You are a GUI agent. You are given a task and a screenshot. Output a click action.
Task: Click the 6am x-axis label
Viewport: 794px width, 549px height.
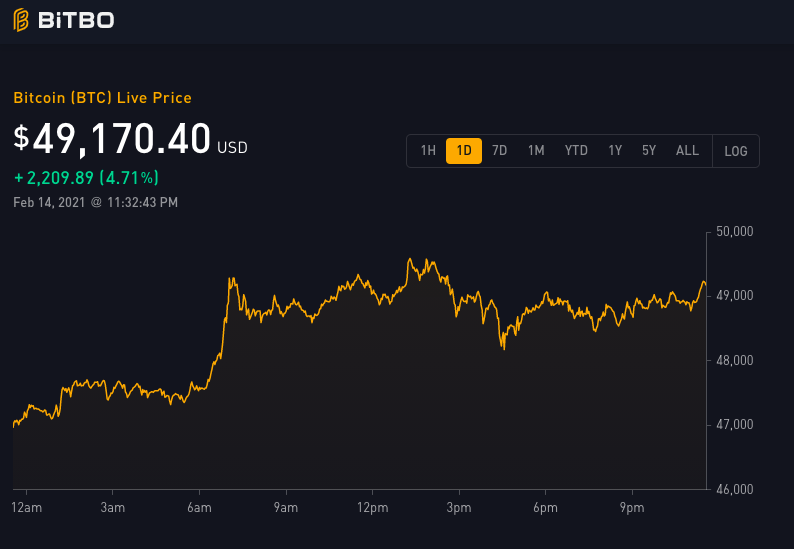click(x=199, y=507)
